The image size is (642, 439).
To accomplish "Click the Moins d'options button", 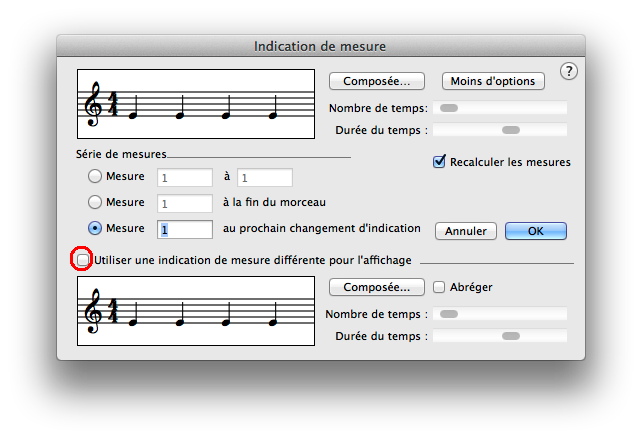I will [x=491, y=81].
